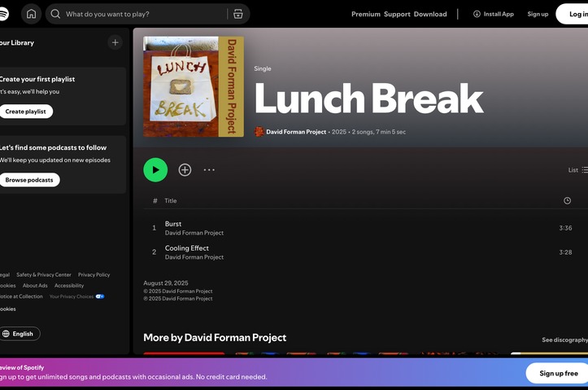Open David Forman Project artist link in header

[x=296, y=132]
